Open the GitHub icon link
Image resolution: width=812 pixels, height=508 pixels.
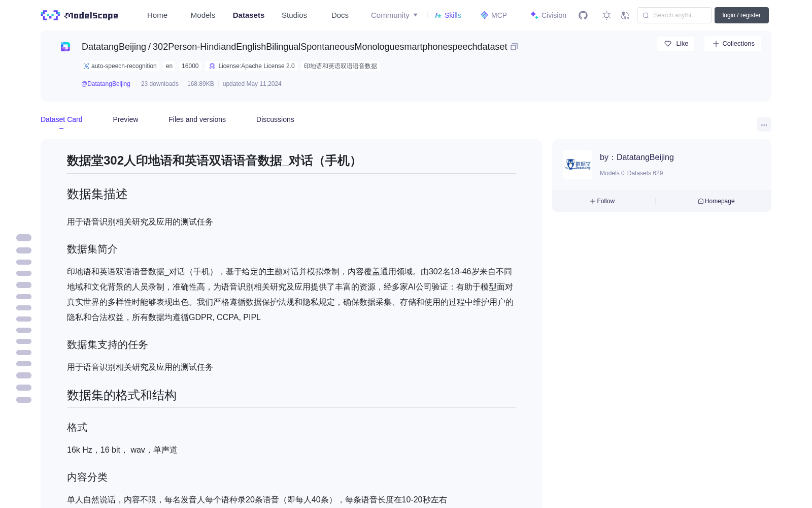(x=583, y=15)
